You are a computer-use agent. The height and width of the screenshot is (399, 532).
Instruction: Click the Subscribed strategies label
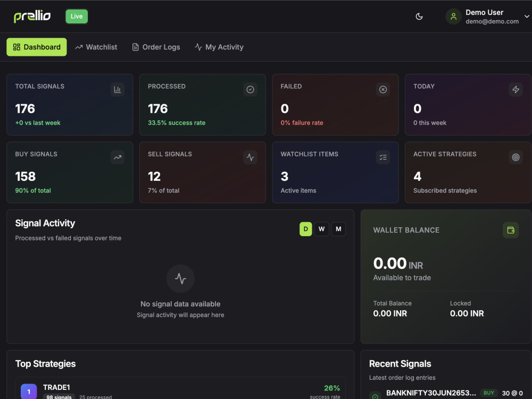(x=445, y=190)
